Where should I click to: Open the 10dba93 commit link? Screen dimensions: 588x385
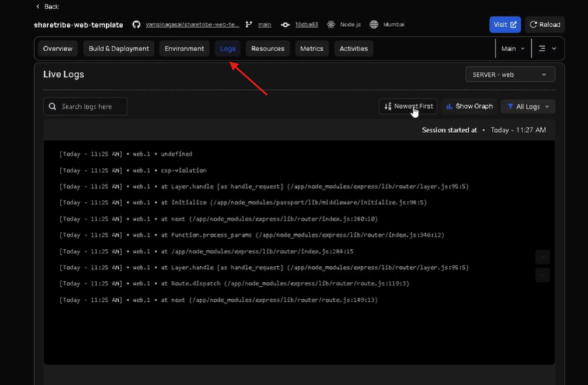[x=306, y=25]
